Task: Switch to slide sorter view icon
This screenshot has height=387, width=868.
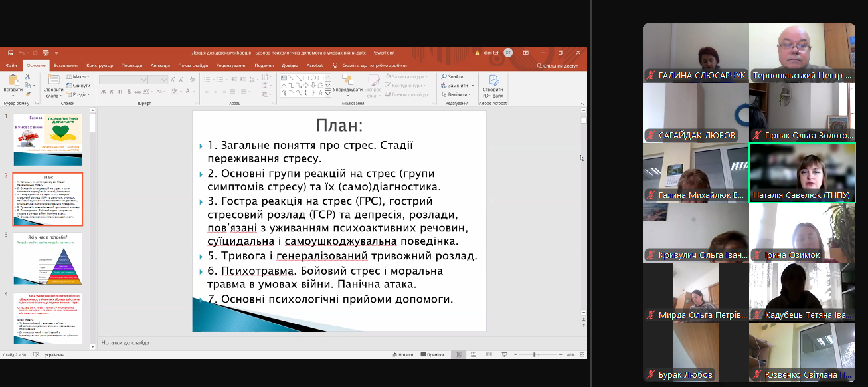Action: tap(472, 355)
